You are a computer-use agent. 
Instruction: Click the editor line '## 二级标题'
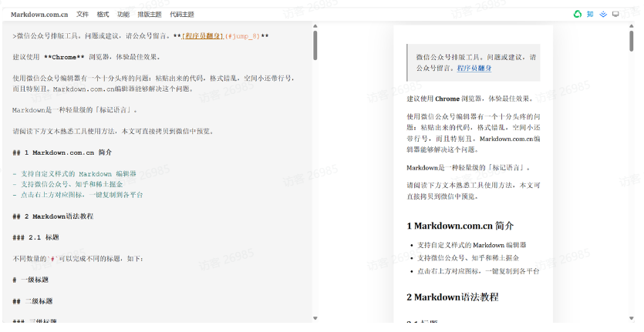click(x=32, y=301)
